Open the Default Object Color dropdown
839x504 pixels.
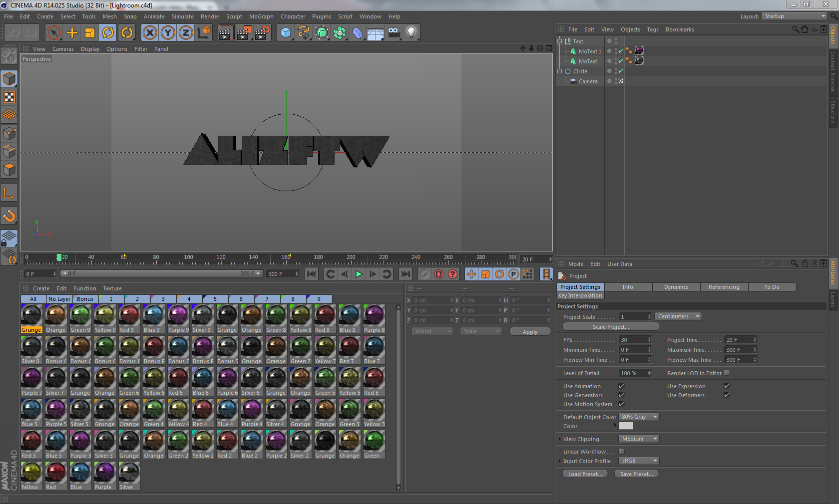coord(639,417)
